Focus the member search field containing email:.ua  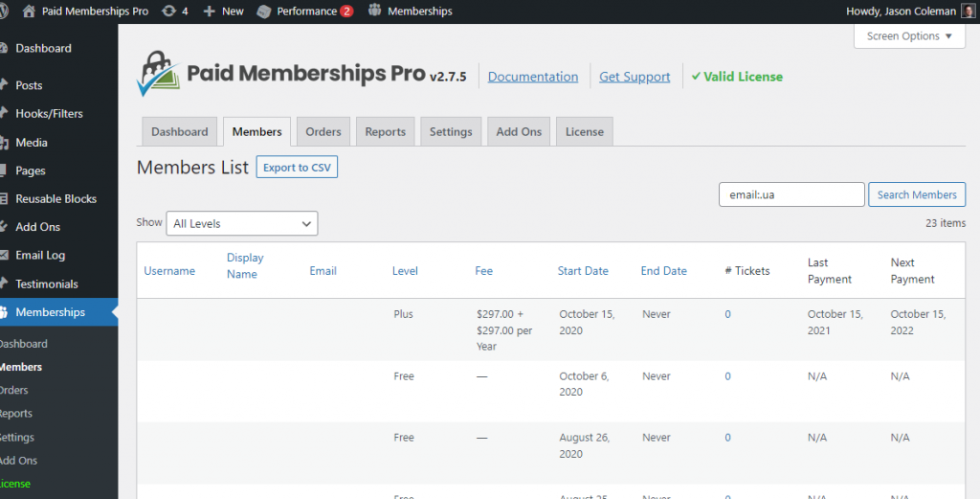(x=791, y=194)
